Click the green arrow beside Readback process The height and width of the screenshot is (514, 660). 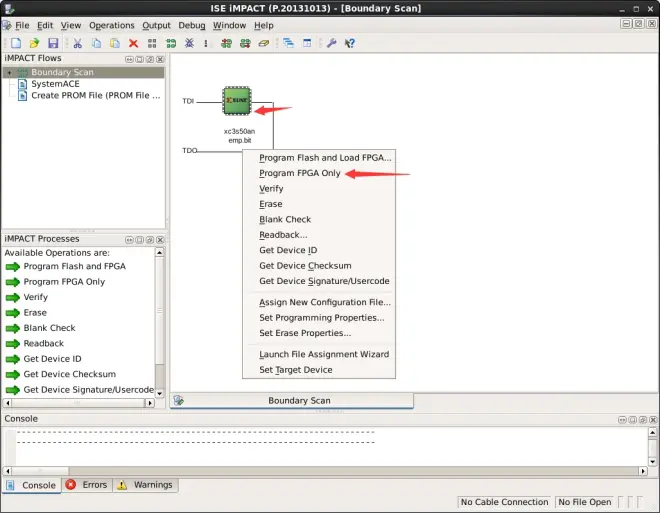(13, 344)
